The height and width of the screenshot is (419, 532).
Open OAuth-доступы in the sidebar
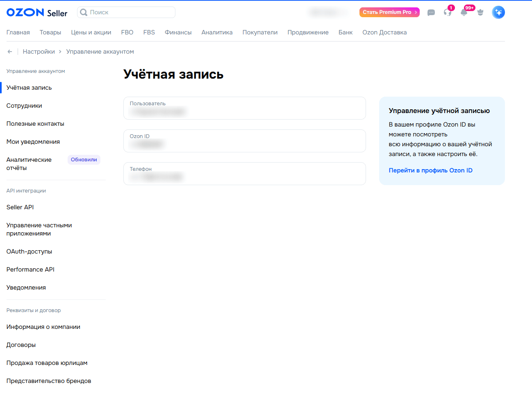tap(29, 251)
